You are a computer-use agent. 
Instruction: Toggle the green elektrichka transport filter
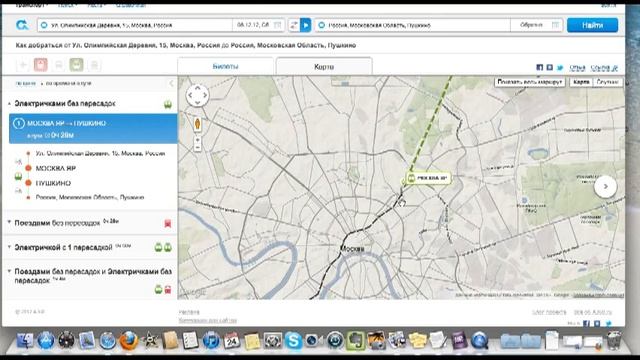pos(76,64)
